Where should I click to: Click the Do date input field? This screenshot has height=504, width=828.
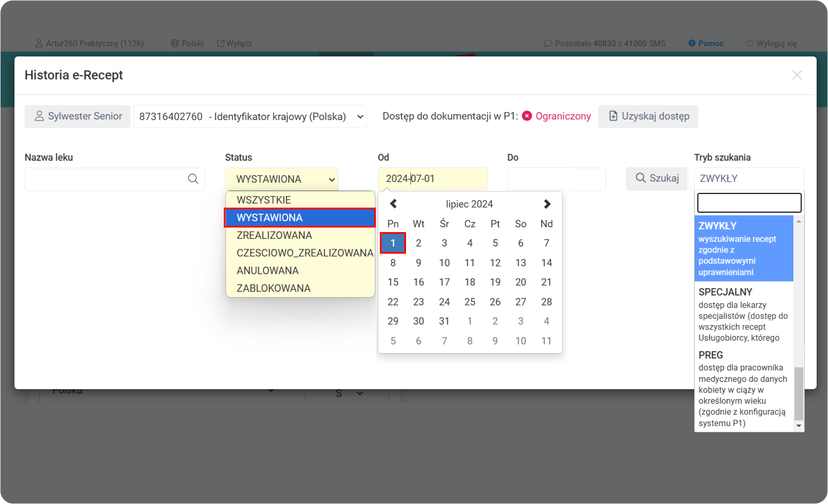556,179
